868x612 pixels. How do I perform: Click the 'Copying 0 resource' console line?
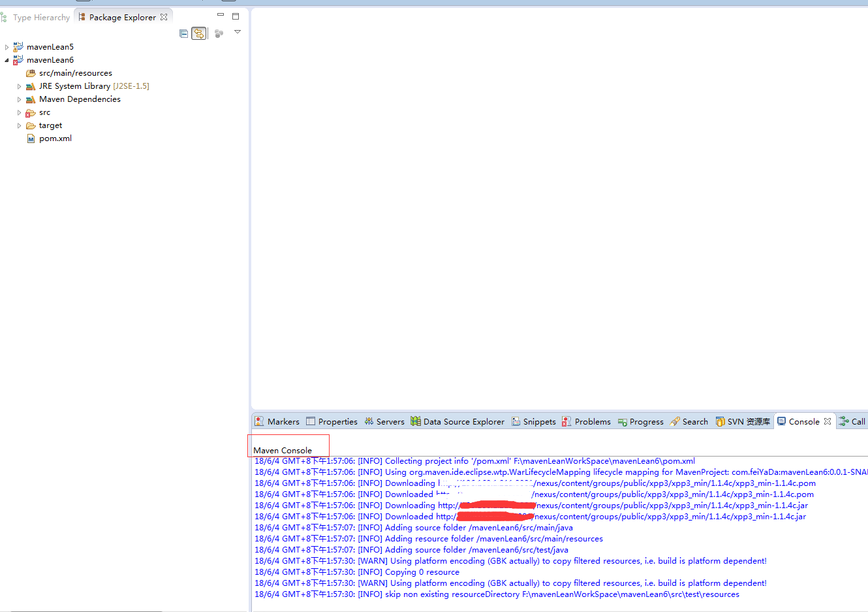pyautogui.click(x=357, y=572)
